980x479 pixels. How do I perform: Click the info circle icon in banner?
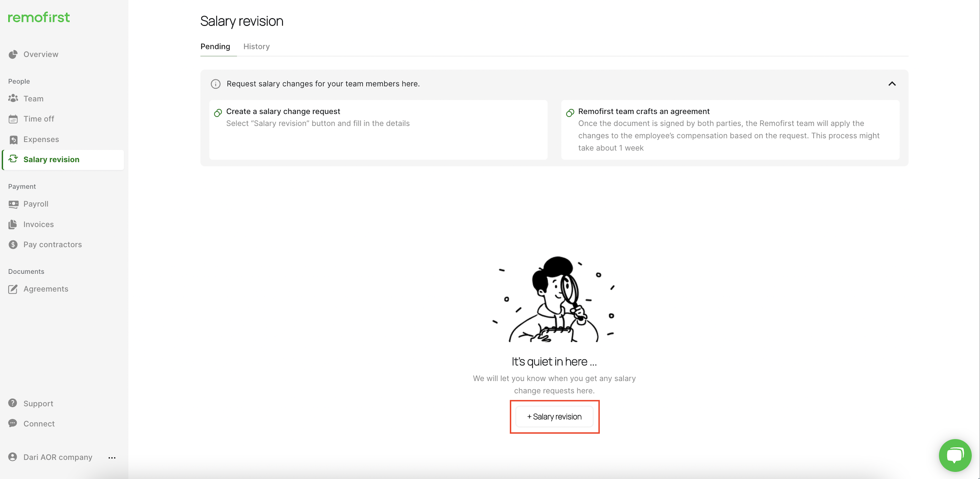click(216, 84)
